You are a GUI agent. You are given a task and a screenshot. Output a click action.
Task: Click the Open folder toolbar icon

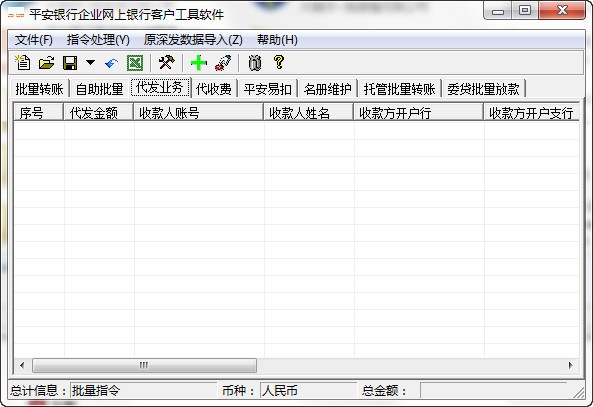(47, 62)
